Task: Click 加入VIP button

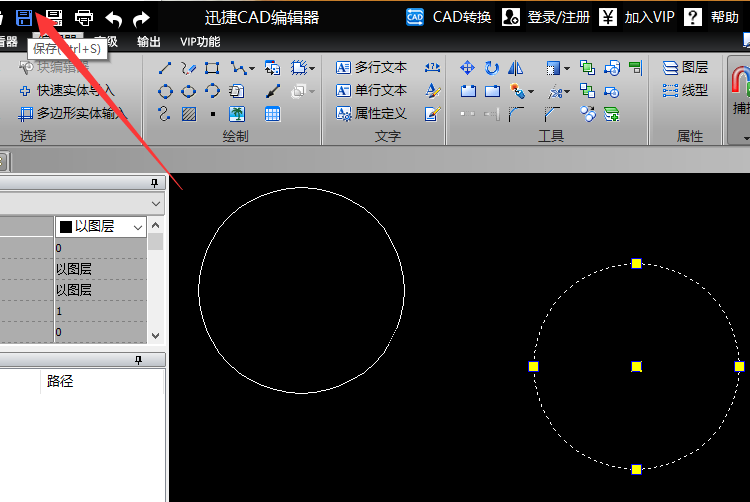Action: (637, 18)
